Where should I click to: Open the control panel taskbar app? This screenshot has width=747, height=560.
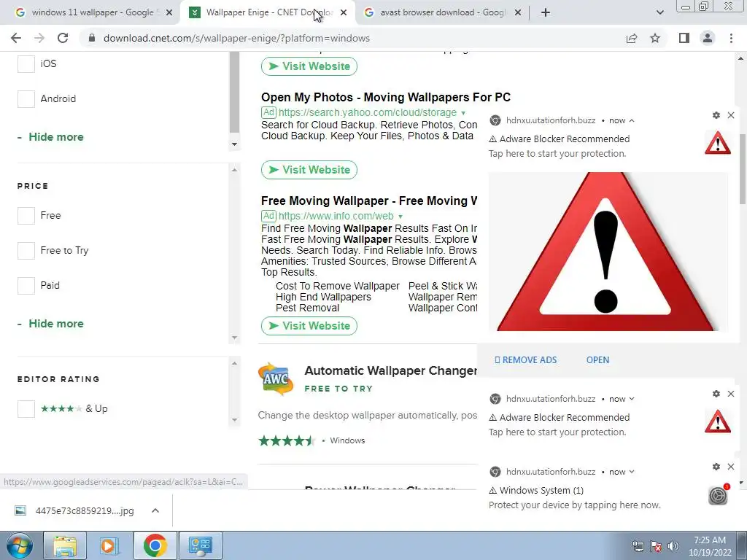coord(200,545)
